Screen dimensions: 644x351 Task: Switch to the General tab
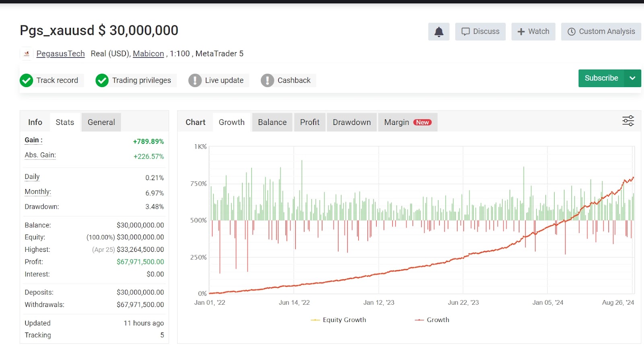pos(101,122)
